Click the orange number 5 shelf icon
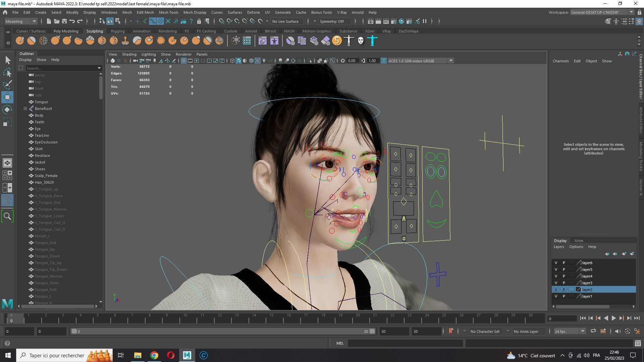Image resolution: width=644 pixels, height=362 pixels. [337, 41]
